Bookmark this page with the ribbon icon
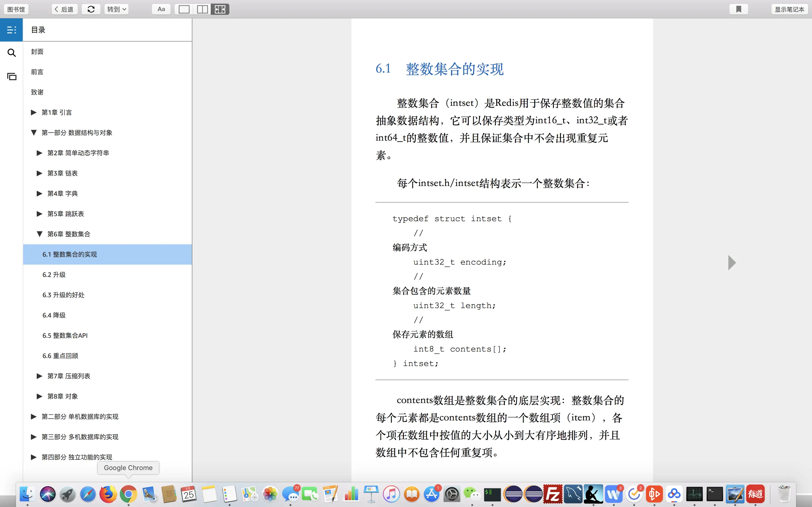 [x=738, y=9]
